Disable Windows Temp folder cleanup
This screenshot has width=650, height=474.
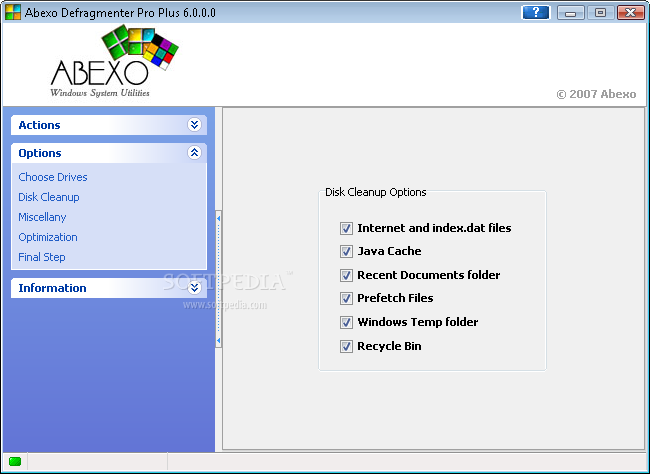[x=346, y=322]
